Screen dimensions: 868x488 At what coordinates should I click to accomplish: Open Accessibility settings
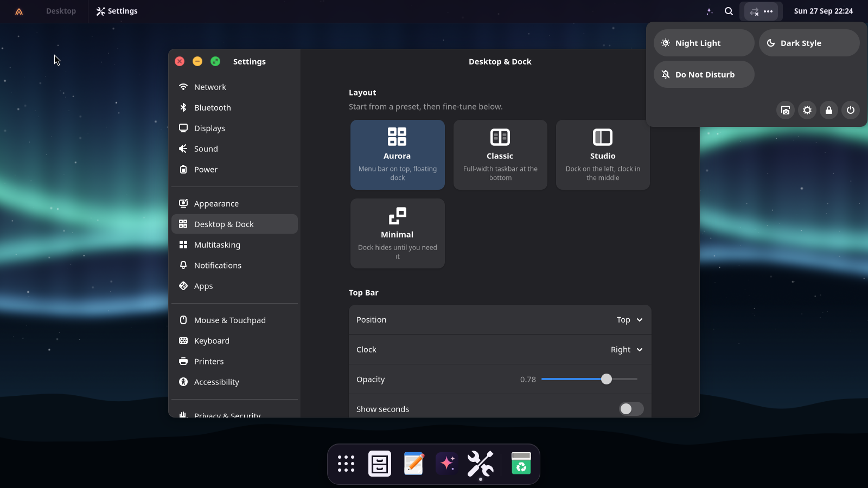point(234,382)
